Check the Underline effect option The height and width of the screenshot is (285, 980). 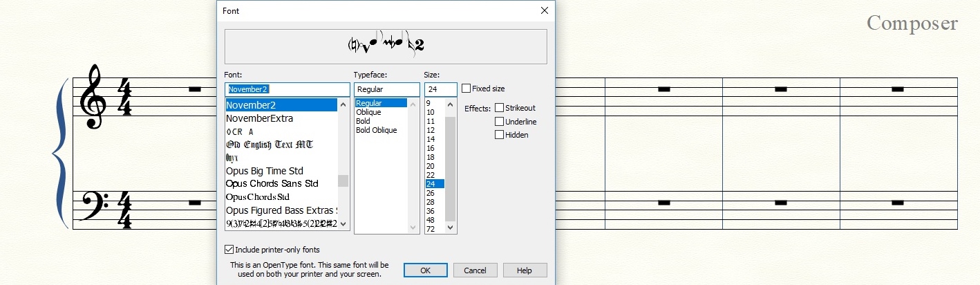[499, 122]
